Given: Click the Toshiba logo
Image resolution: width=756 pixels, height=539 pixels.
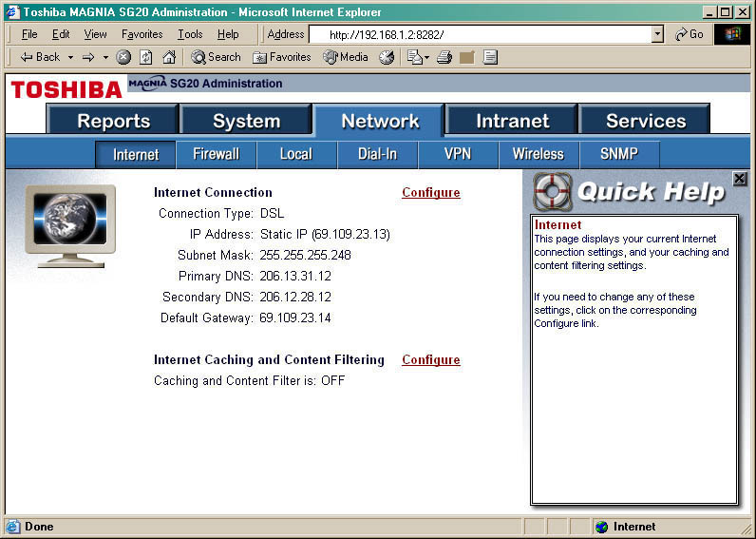Looking at the screenshot, I should tap(66, 89).
